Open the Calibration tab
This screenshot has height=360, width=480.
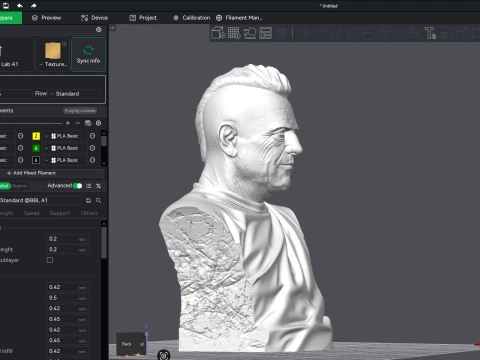192,18
